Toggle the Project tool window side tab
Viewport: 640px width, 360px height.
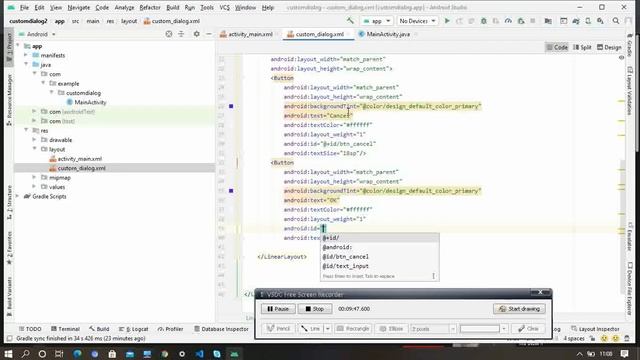point(9,48)
